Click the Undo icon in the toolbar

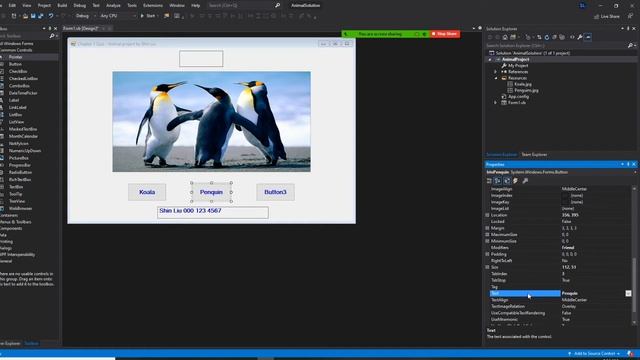click(x=51, y=16)
